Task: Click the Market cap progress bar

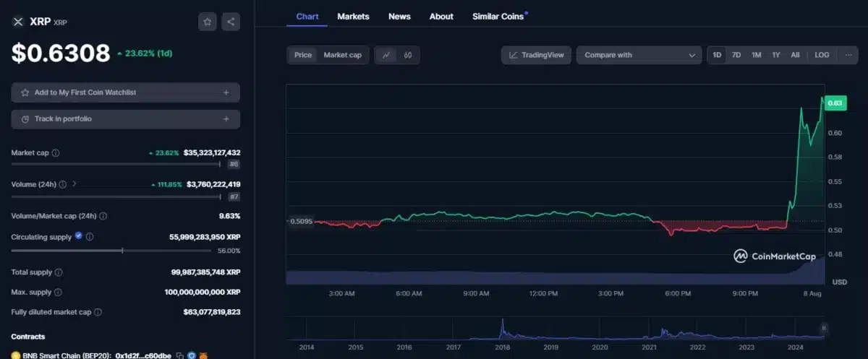Action: click(x=116, y=164)
